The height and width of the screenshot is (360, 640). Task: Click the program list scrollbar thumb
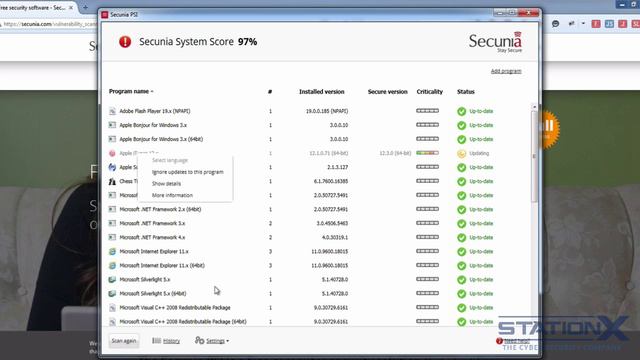click(x=534, y=156)
